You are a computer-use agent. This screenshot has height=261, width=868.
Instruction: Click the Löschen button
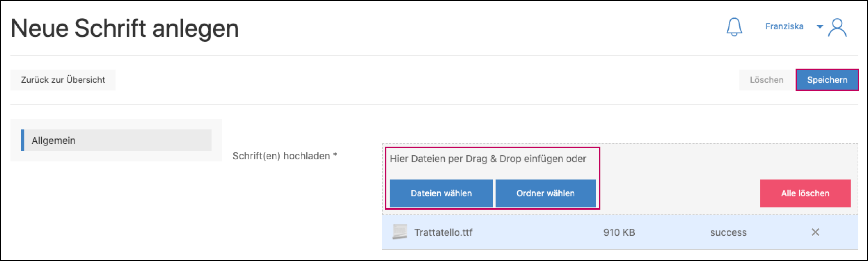coord(766,79)
